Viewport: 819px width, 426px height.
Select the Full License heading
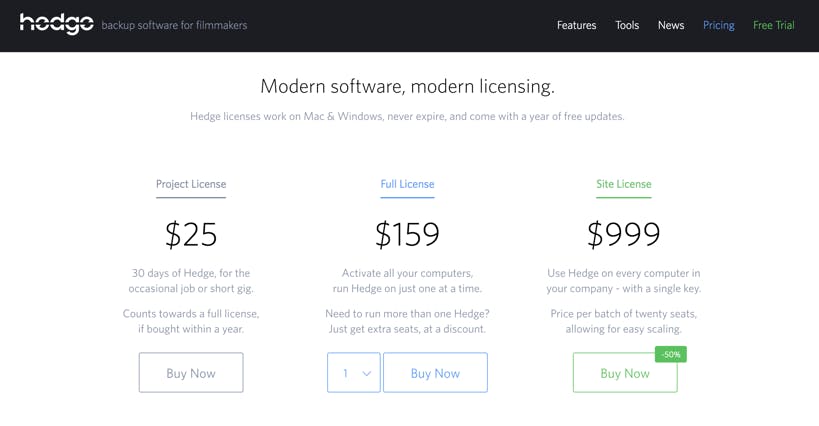(407, 184)
